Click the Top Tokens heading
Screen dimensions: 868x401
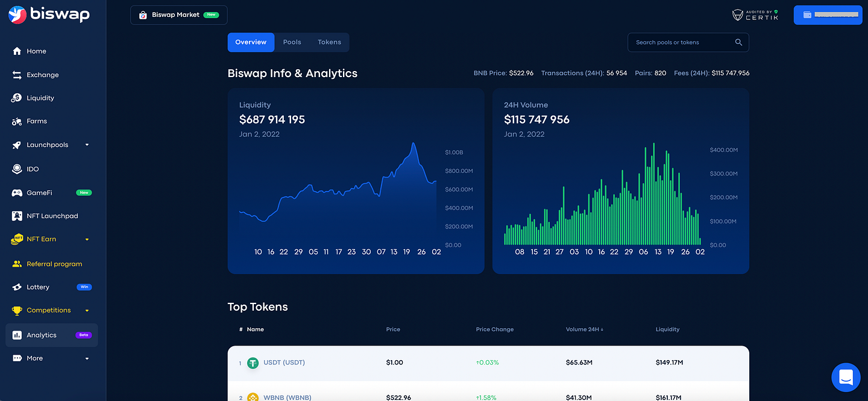pos(257,307)
